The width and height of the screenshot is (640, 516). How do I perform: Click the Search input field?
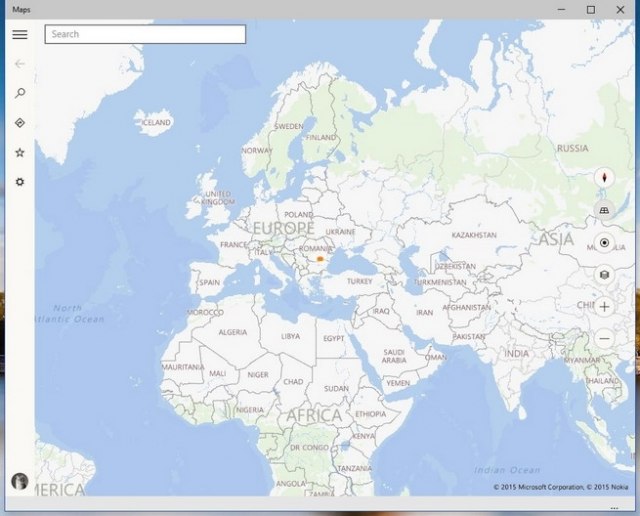tap(145, 34)
